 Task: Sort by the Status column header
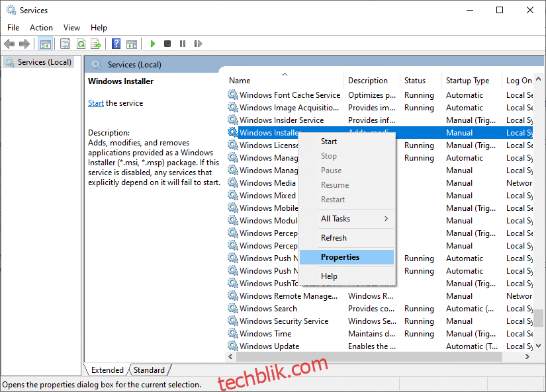(421, 81)
